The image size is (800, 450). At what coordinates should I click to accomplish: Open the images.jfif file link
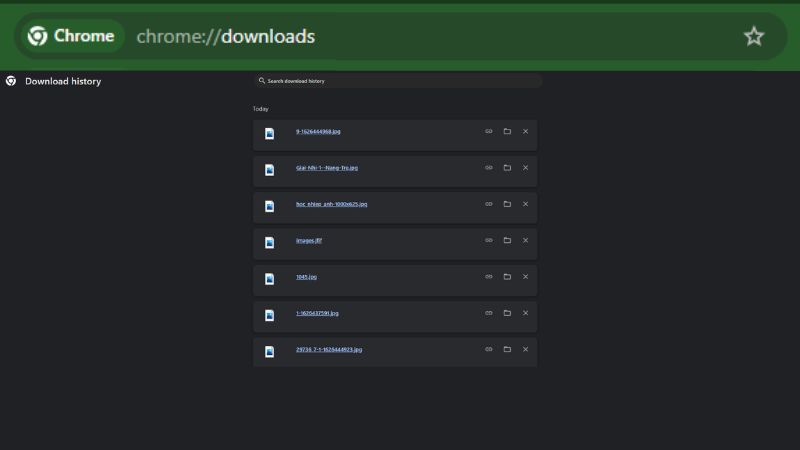point(309,240)
